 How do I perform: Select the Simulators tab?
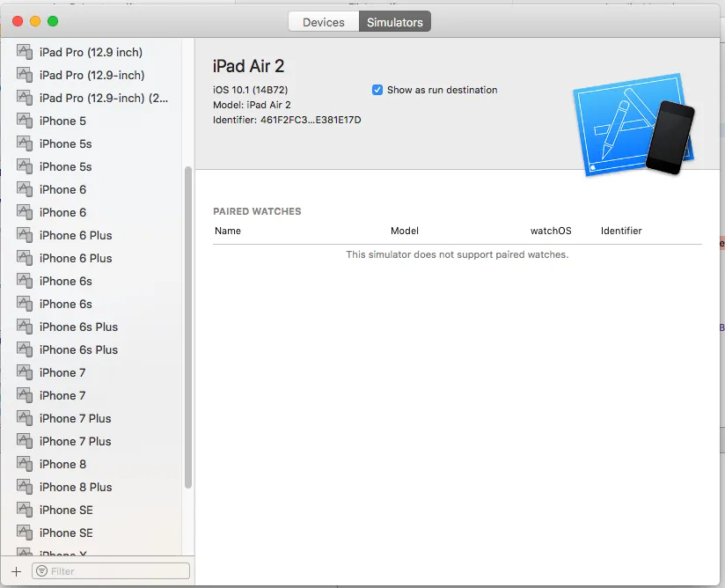395,22
